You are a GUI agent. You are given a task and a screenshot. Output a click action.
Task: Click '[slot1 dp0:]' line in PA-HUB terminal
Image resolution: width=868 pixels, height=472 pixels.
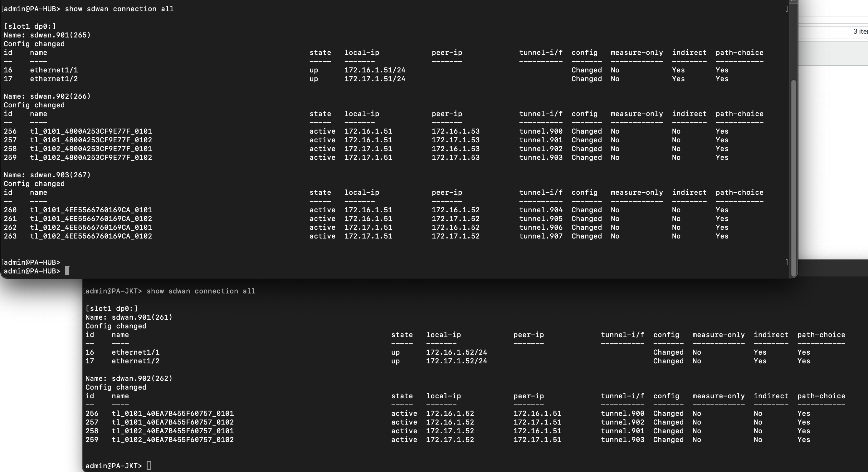[x=30, y=26]
